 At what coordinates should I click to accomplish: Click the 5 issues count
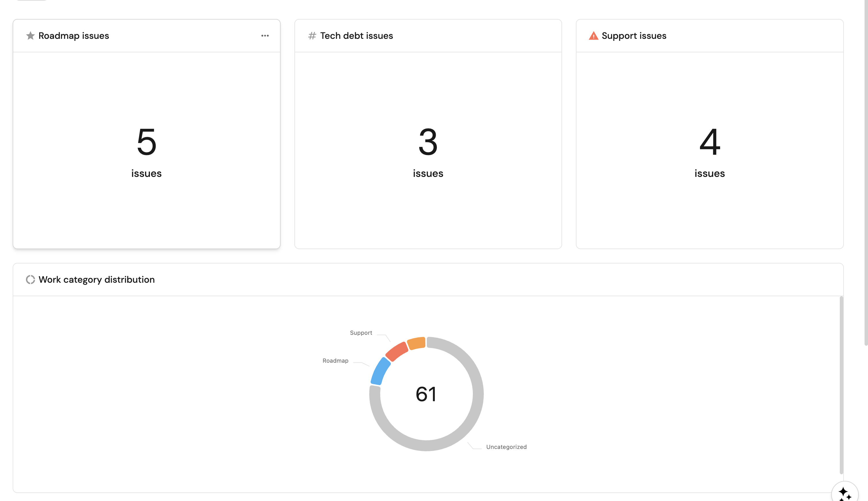point(146,142)
